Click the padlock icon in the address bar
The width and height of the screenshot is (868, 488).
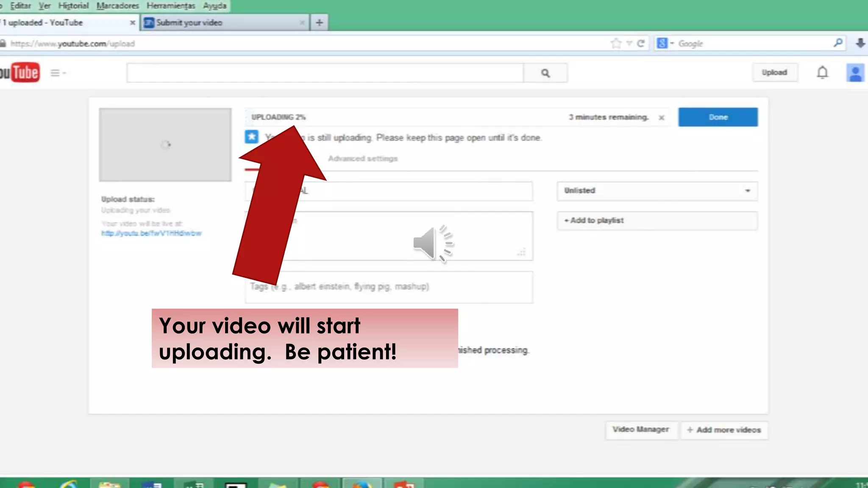coord(3,43)
